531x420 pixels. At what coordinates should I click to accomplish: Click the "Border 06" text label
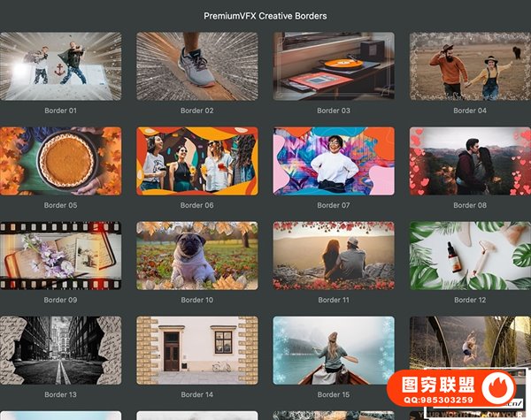[197, 206]
